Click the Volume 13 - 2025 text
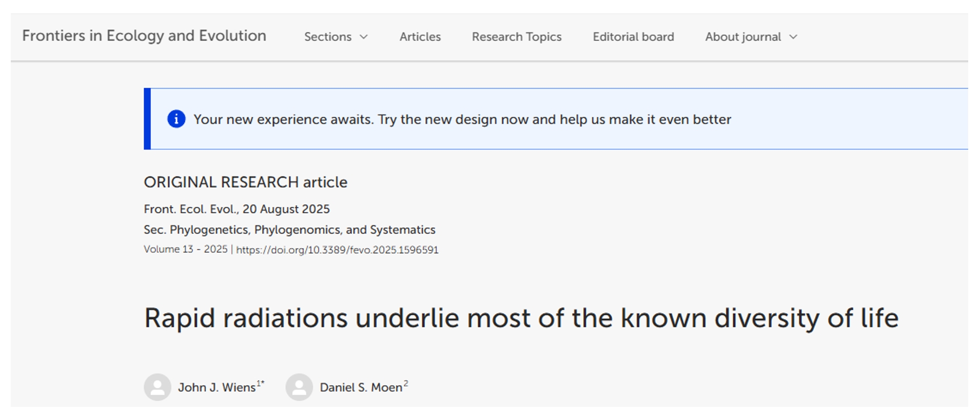 click(x=185, y=250)
